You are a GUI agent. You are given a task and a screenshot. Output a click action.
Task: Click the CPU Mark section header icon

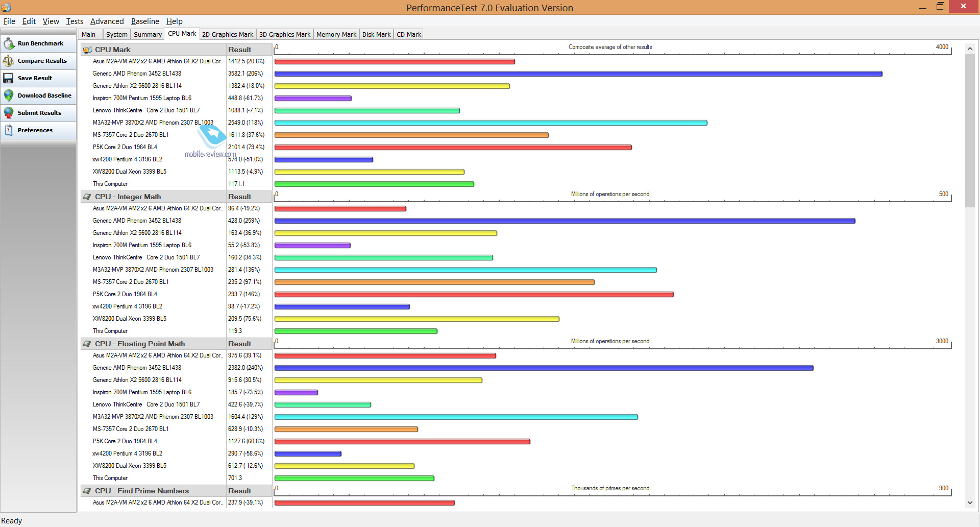[87, 50]
